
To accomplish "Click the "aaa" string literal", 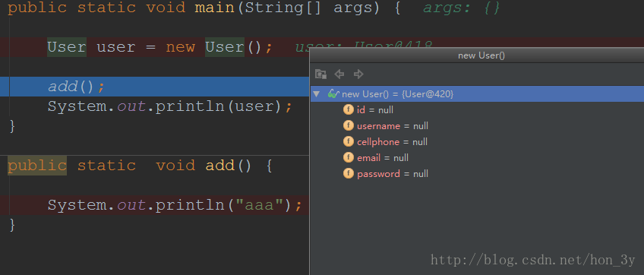I will click(x=260, y=204).
